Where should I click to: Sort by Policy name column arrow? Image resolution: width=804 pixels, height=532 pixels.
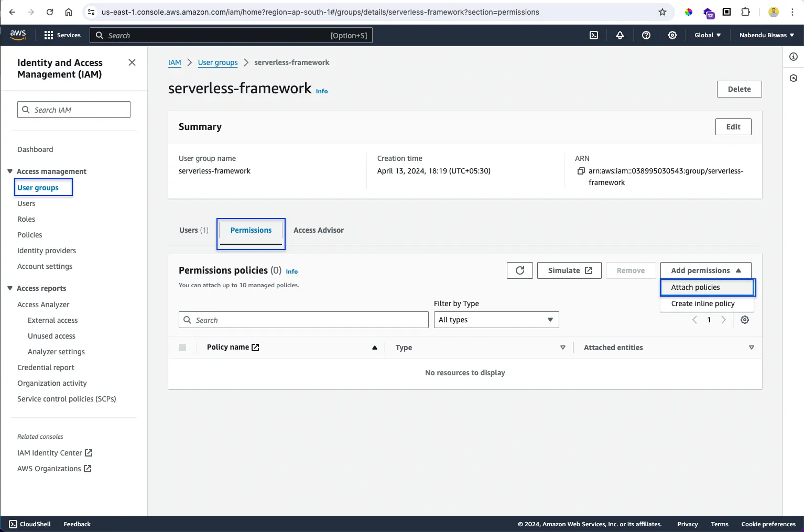point(375,348)
